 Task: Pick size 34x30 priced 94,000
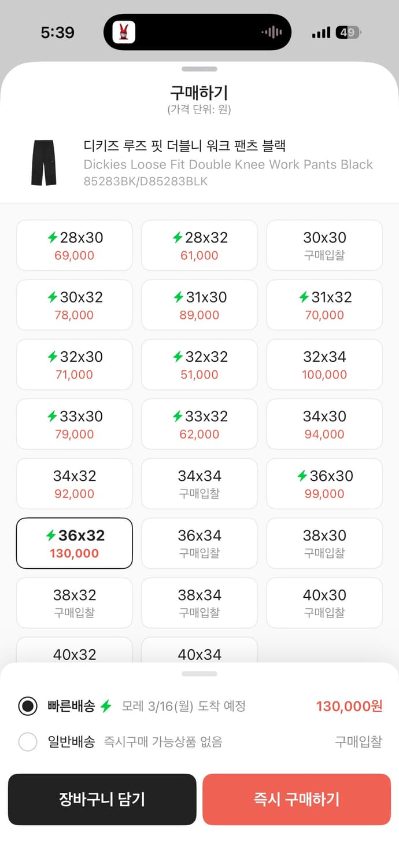point(324,424)
